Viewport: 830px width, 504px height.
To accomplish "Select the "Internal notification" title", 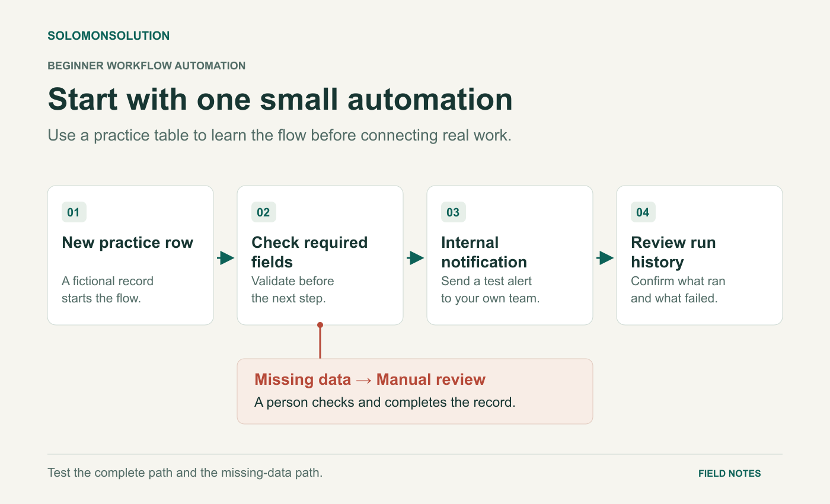I will [x=484, y=252].
